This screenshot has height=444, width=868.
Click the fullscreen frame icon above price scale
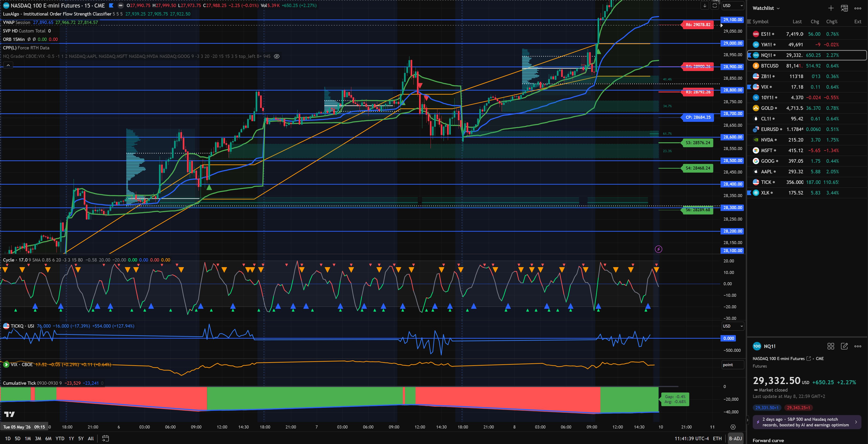(714, 5)
